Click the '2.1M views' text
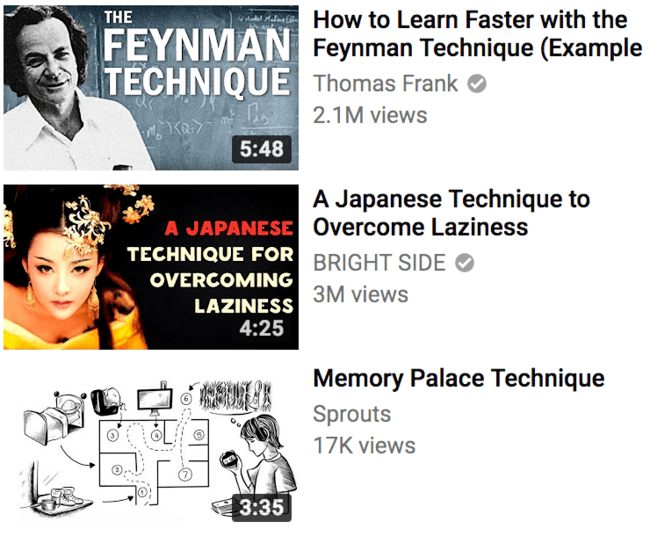Viewport: 650px width, 536px height. pyautogui.click(x=370, y=115)
